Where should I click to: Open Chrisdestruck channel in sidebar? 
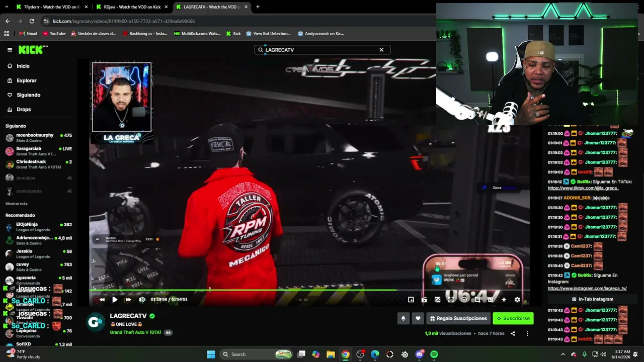(39, 164)
